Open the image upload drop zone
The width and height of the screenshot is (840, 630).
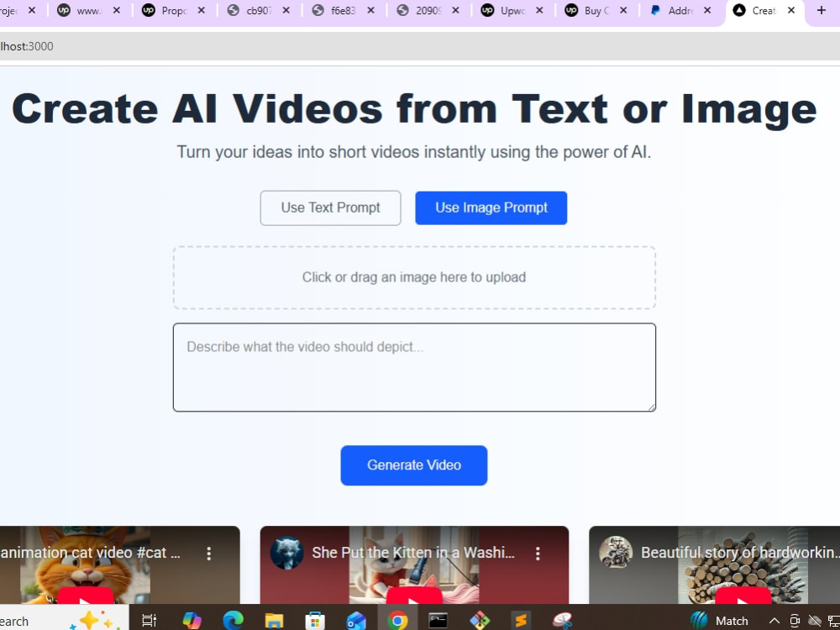(414, 277)
